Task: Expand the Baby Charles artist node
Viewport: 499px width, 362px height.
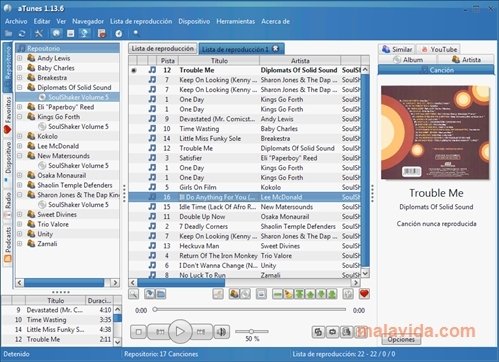Action: point(20,68)
